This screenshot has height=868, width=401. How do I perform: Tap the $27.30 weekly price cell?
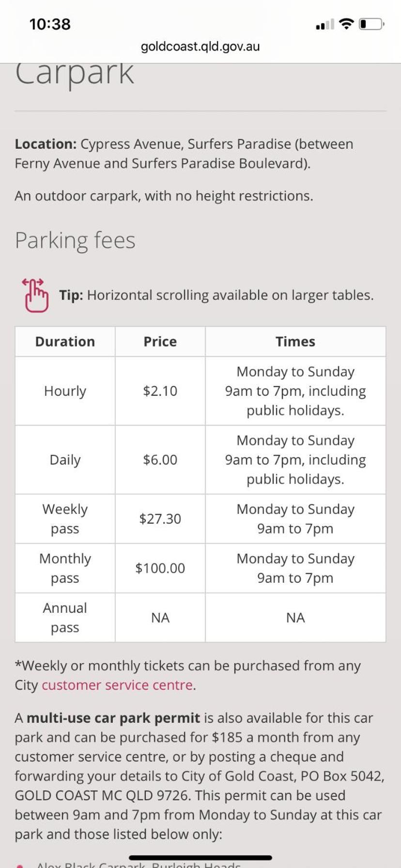[x=160, y=519]
